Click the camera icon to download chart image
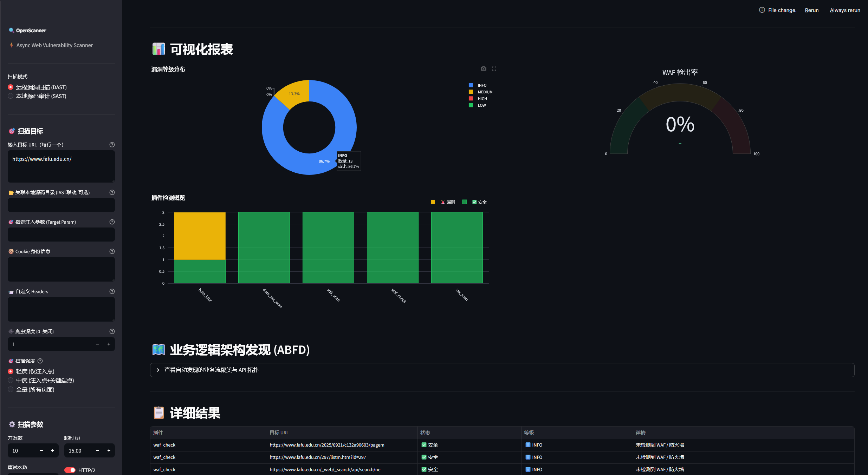This screenshot has width=868, height=475. click(x=483, y=68)
